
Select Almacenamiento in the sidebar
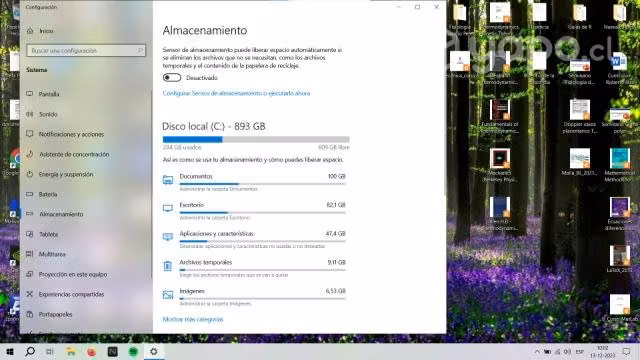click(55, 214)
